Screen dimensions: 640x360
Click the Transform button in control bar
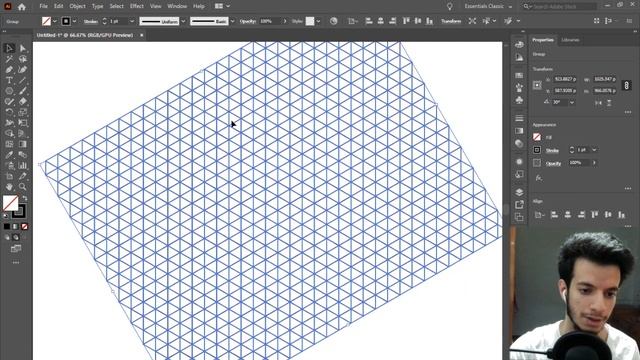(451, 21)
